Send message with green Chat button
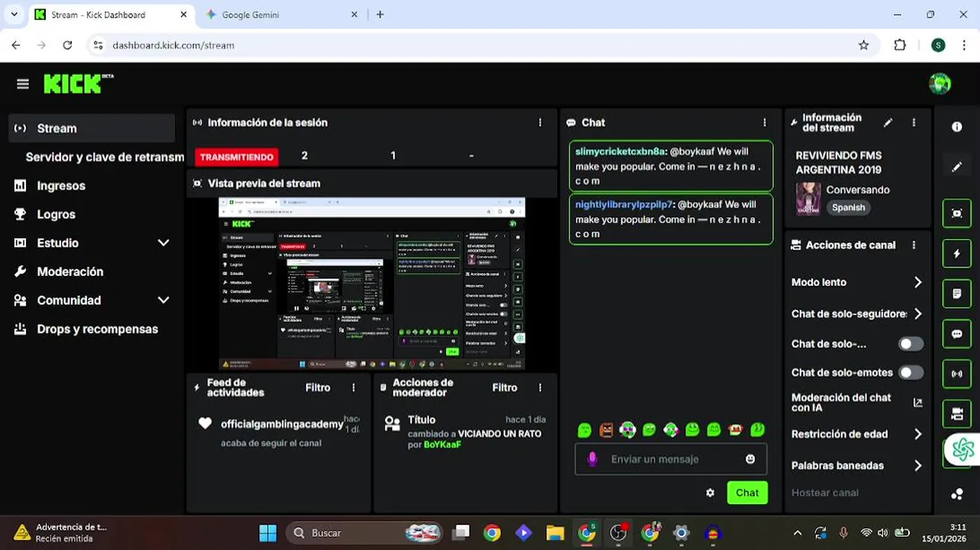The height and width of the screenshot is (550, 980). [x=747, y=493]
